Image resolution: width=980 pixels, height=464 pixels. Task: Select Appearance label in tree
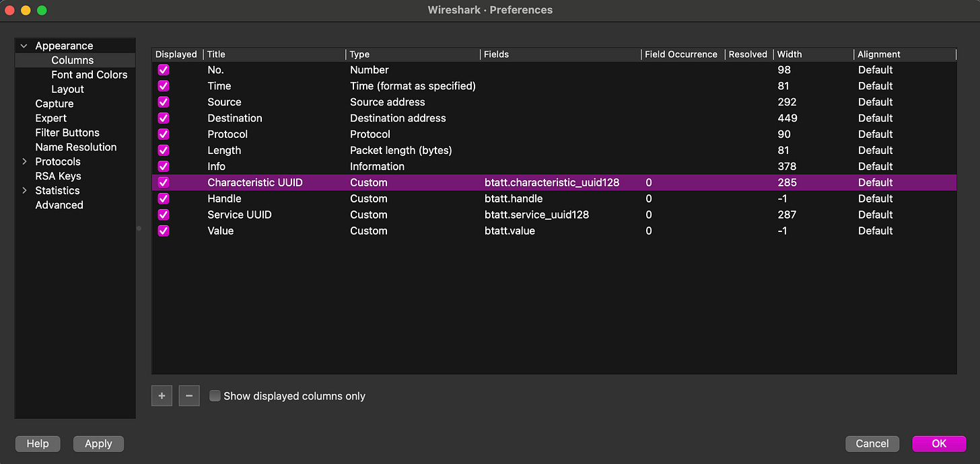[x=64, y=46]
